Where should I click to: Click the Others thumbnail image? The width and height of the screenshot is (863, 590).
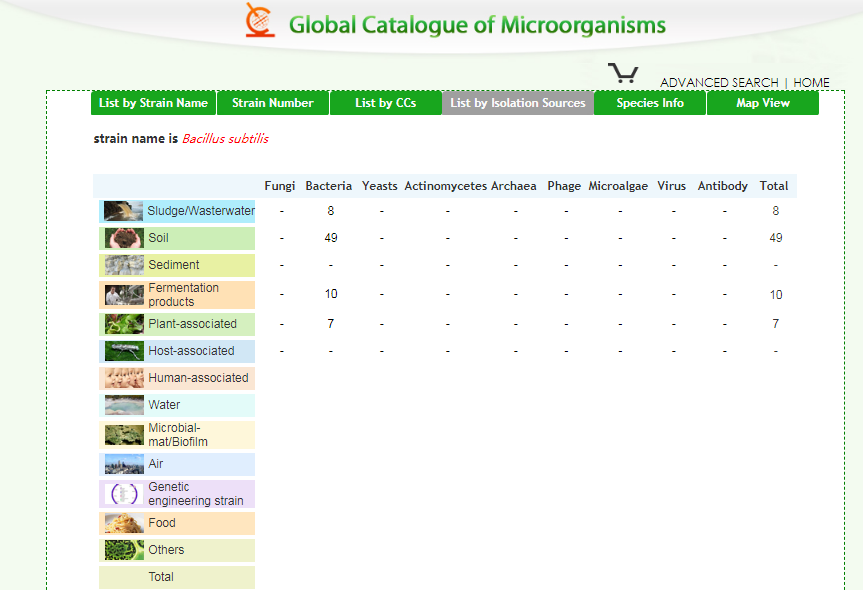click(124, 550)
